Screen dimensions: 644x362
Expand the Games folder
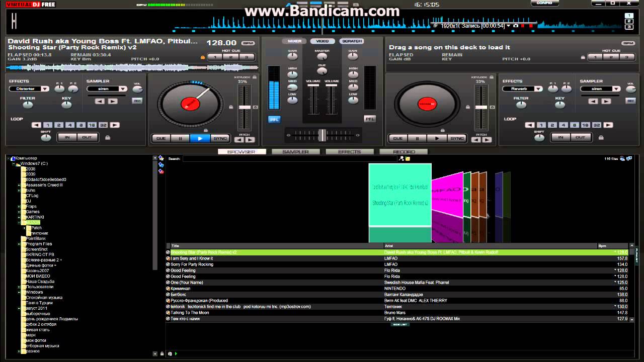(x=19, y=212)
